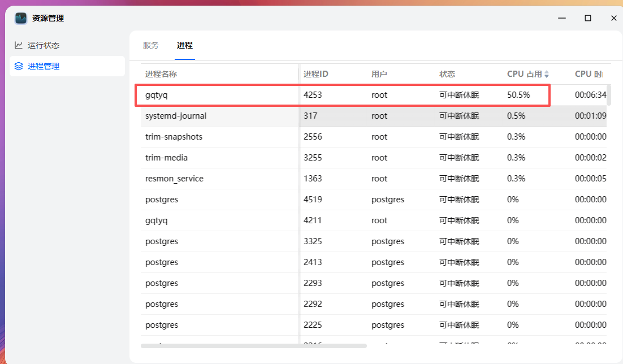Select the postgres process with ID 2293
Image resolution: width=623 pixels, height=364 pixels.
point(374,283)
